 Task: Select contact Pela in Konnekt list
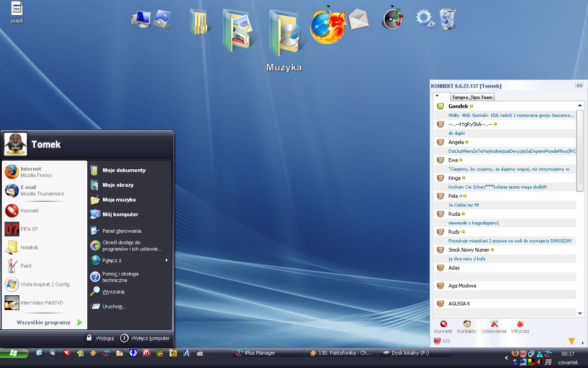tap(505, 196)
